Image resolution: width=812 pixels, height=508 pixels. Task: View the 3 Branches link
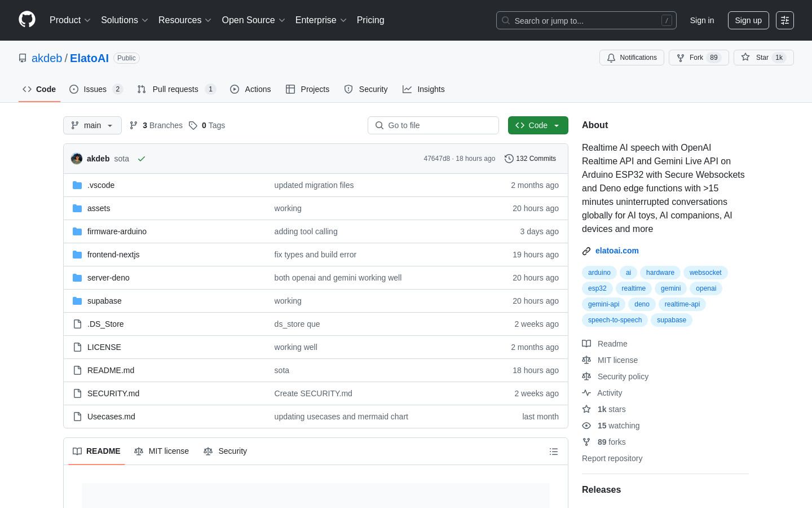click(156, 125)
